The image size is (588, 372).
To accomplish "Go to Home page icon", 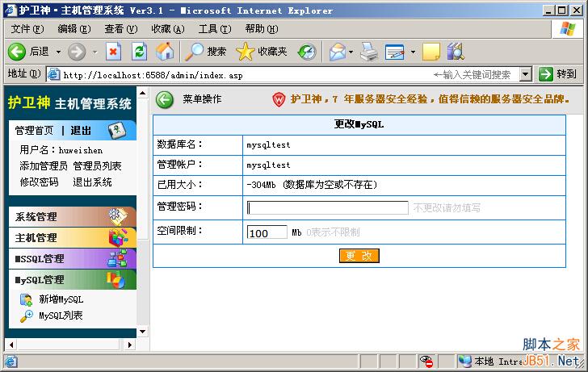I will [x=164, y=52].
